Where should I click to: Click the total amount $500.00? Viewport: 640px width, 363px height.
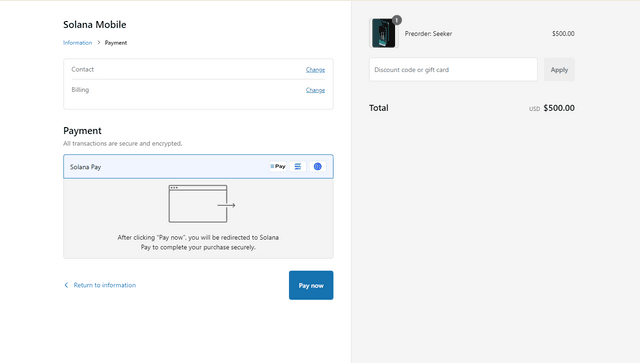click(x=559, y=108)
